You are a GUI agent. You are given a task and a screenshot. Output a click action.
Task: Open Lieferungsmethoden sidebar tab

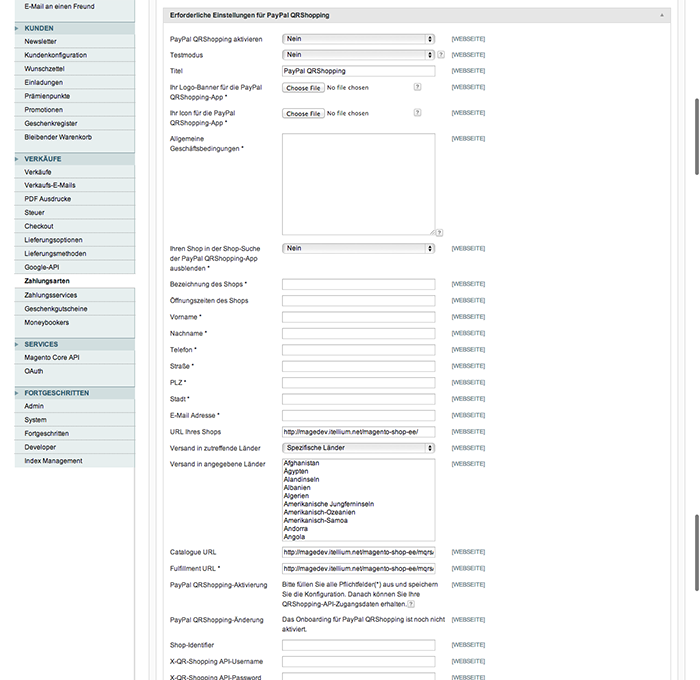coord(75,254)
